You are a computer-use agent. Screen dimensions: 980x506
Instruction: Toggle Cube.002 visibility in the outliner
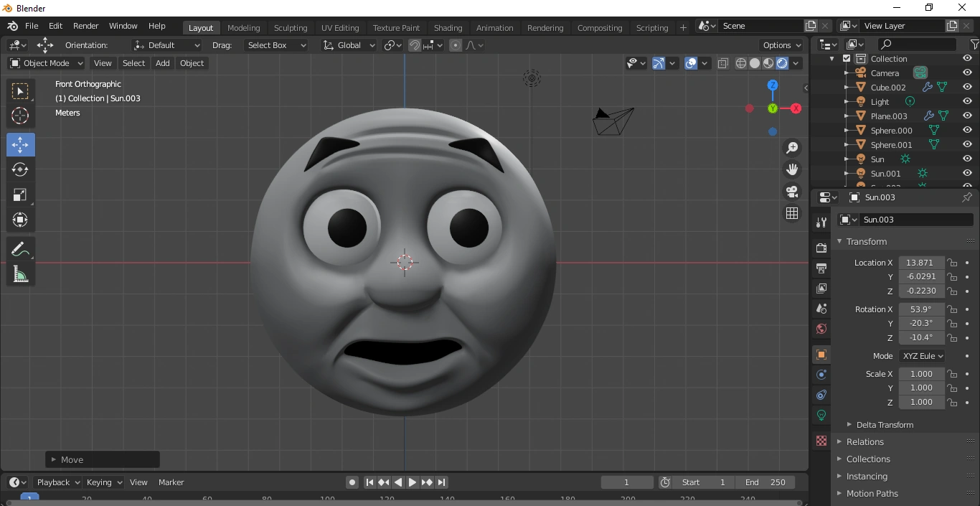(x=966, y=87)
